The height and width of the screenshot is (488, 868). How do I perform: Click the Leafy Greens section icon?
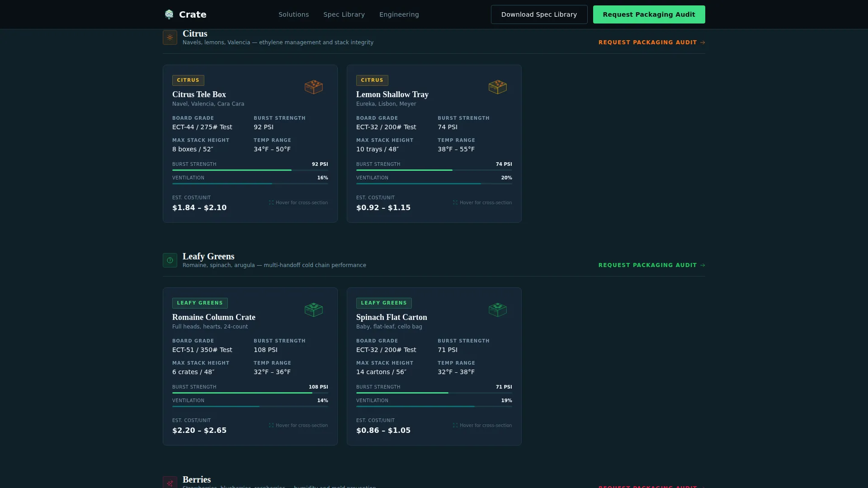pyautogui.click(x=170, y=260)
